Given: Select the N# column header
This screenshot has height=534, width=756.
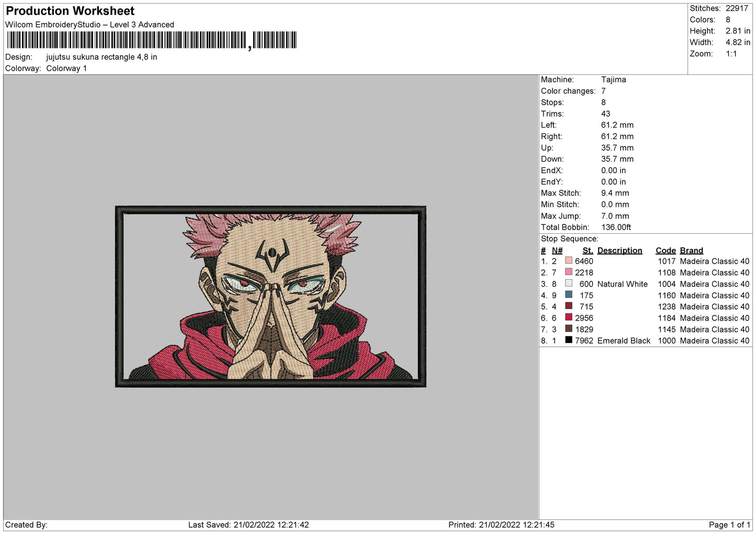Looking at the screenshot, I should tap(557, 251).
